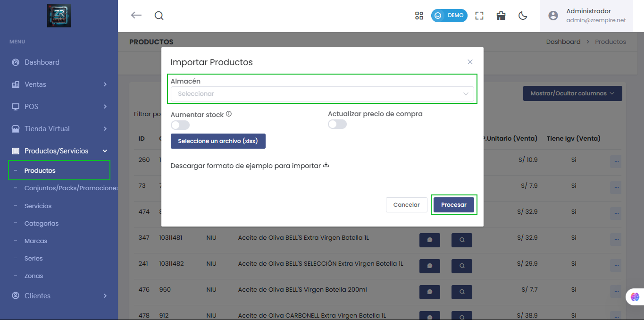Go to Dashboard in sidebar menu
644x320 pixels.
42,62
